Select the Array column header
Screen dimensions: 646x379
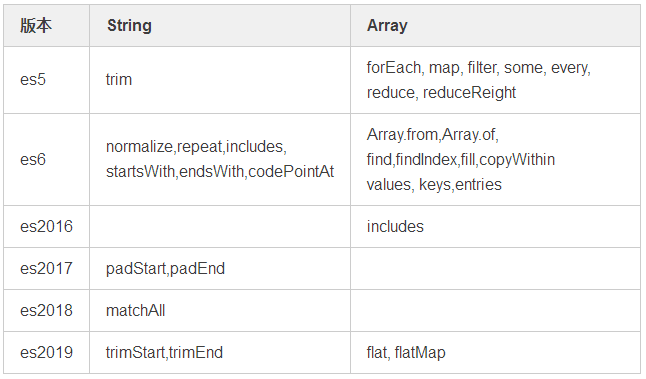387,26
